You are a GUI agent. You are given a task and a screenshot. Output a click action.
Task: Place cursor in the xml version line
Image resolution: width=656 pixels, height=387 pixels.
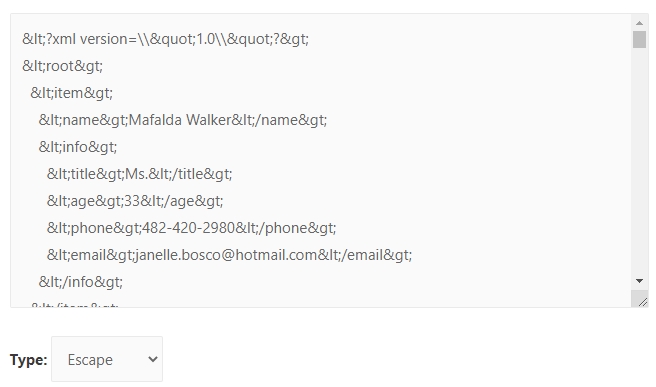point(165,39)
